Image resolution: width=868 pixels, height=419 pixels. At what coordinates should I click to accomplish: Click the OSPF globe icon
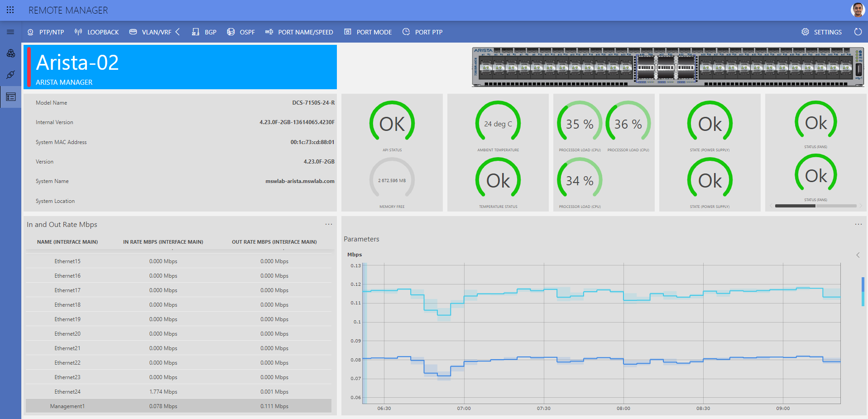pyautogui.click(x=231, y=32)
